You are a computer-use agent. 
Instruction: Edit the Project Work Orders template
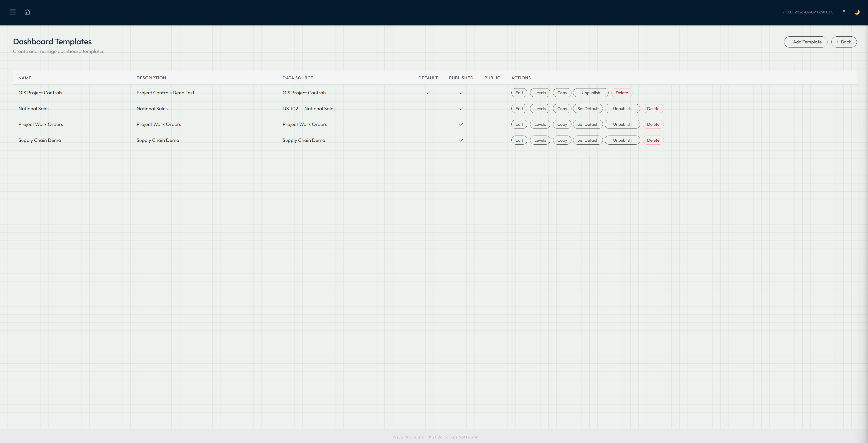click(519, 125)
